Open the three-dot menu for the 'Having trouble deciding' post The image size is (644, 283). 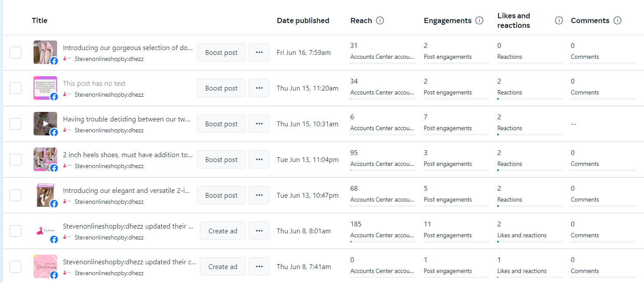click(259, 124)
